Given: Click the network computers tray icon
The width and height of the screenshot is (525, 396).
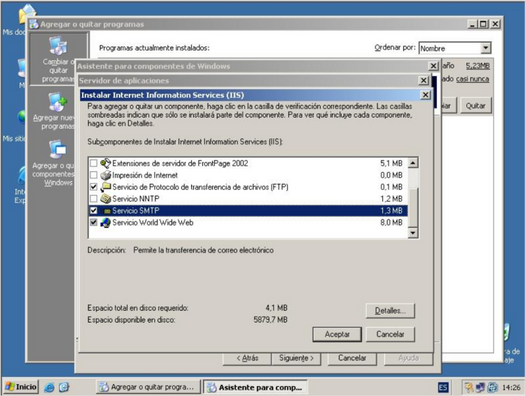Looking at the screenshot, I should pyautogui.click(x=480, y=387).
